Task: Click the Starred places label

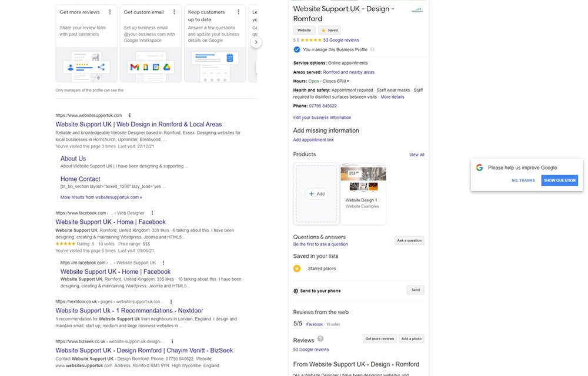Action: pyautogui.click(x=322, y=268)
